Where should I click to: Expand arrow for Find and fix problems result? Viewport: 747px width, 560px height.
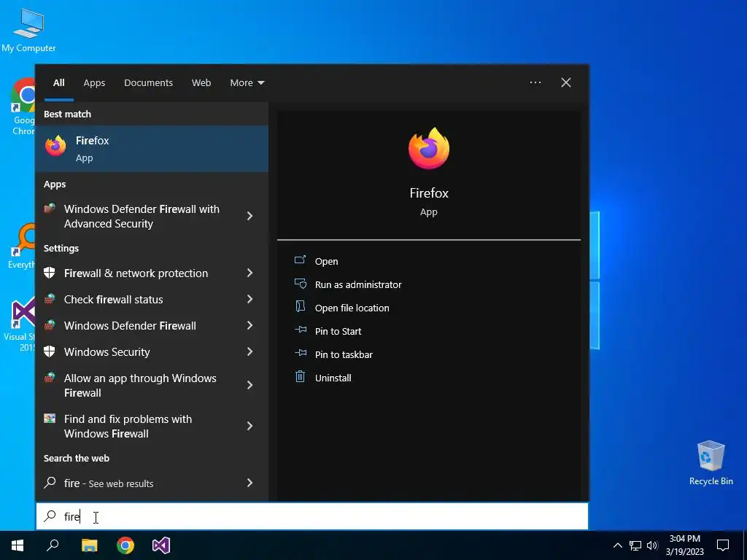pyautogui.click(x=250, y=426)
